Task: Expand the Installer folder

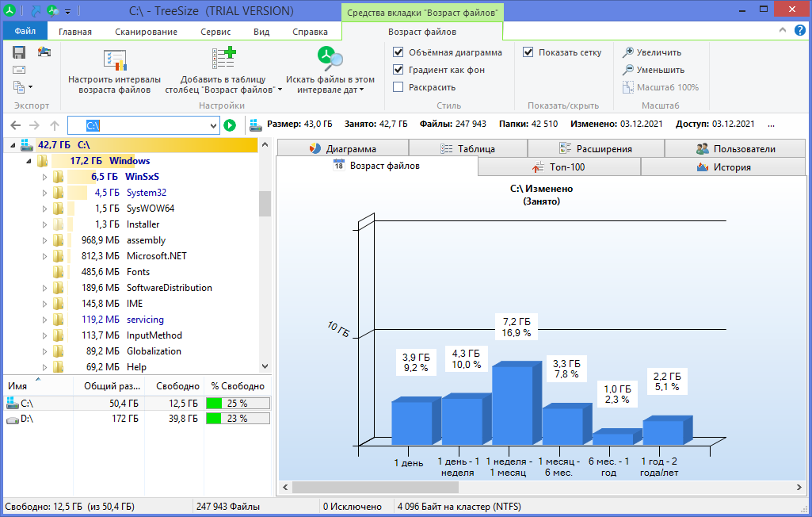Action: click(44, 224)
